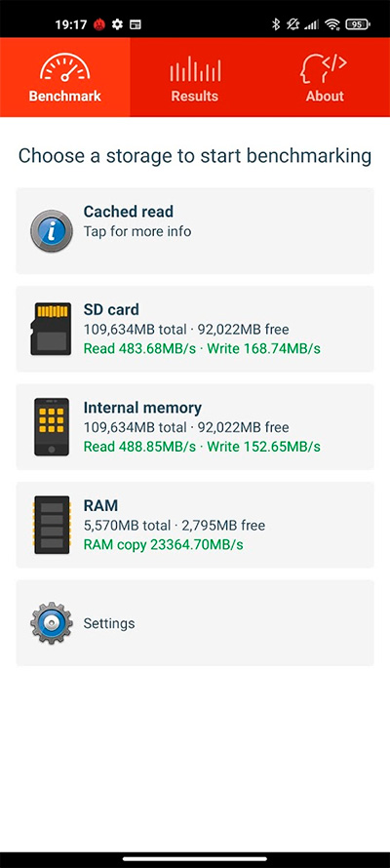Screen dimensions: 390x868
Task: Start the Internal memory benchmark
Action: (195, 427)
